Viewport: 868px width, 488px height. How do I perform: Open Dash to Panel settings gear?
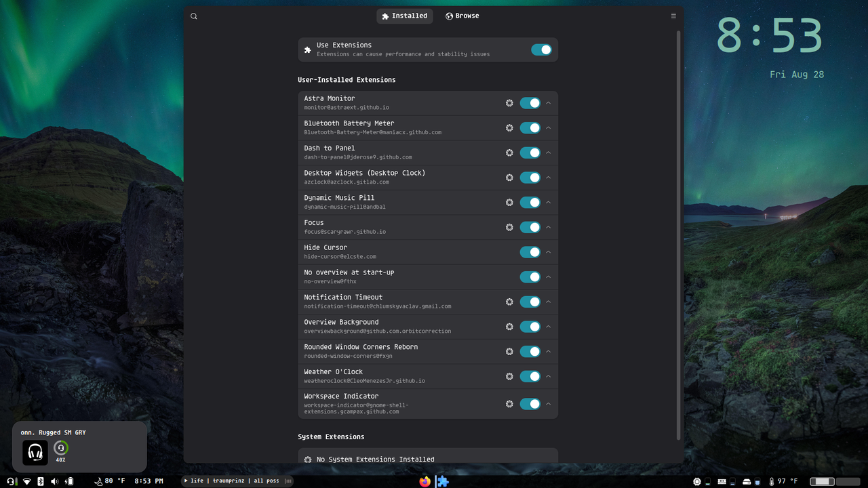pos(509,152)
